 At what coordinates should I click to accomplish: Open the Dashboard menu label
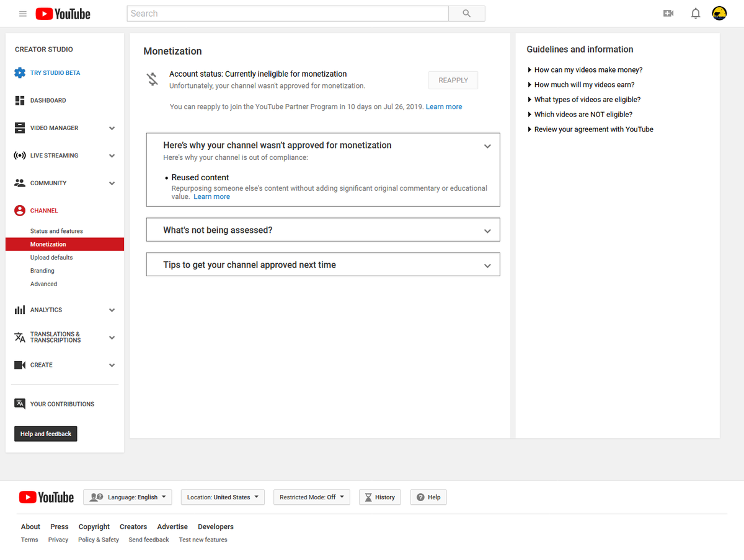(x=48, y=100)
